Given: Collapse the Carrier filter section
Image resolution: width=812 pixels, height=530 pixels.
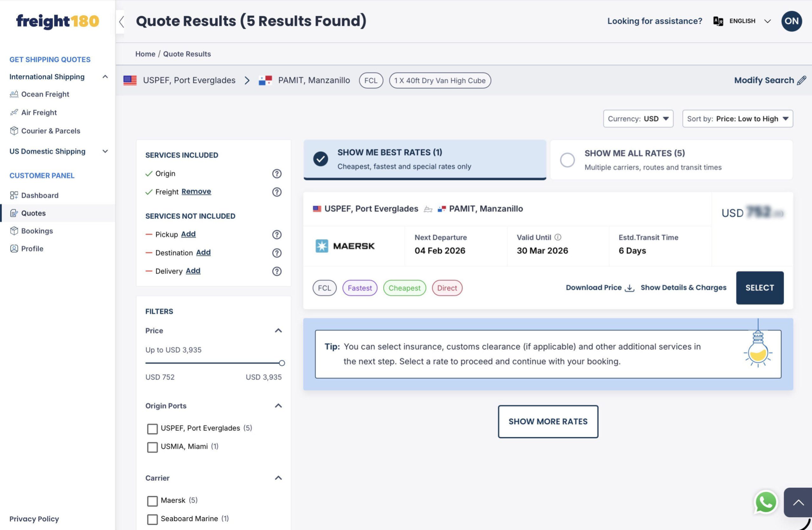Looking at the screenshot, I should (278, 478).
